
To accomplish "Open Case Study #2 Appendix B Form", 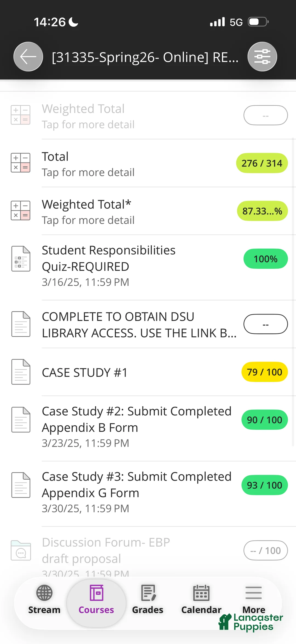I will [136, 420].
